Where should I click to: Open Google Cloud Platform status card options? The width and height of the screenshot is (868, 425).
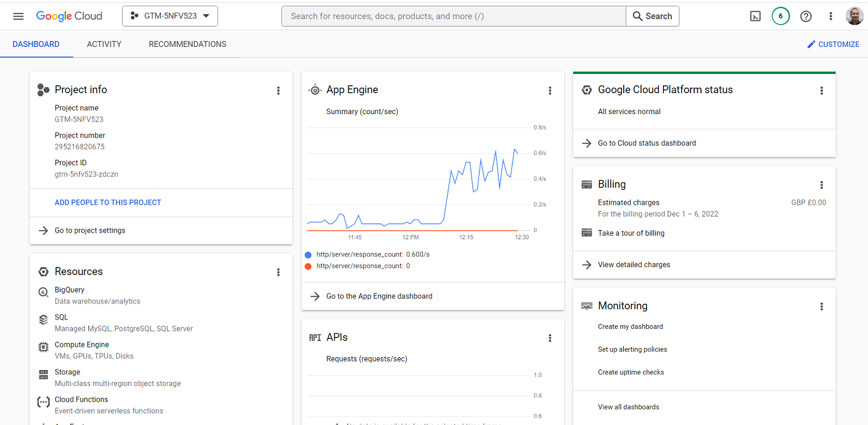click(x=821, y=91)
